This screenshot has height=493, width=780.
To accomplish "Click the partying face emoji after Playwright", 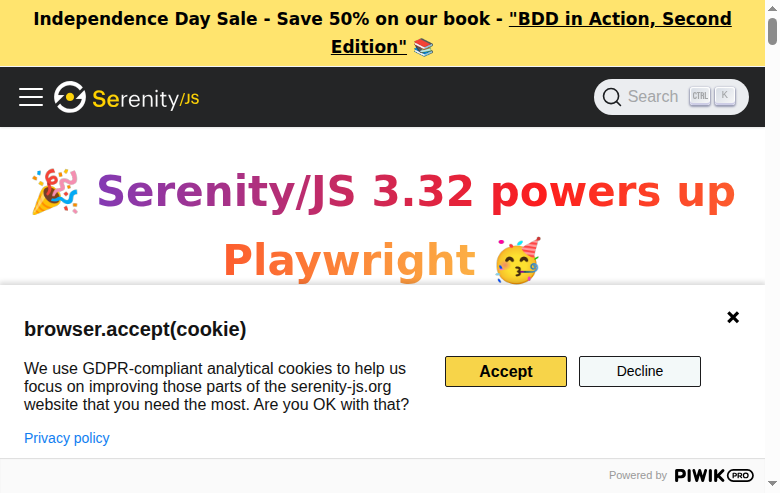I will [x=518, y=261].
